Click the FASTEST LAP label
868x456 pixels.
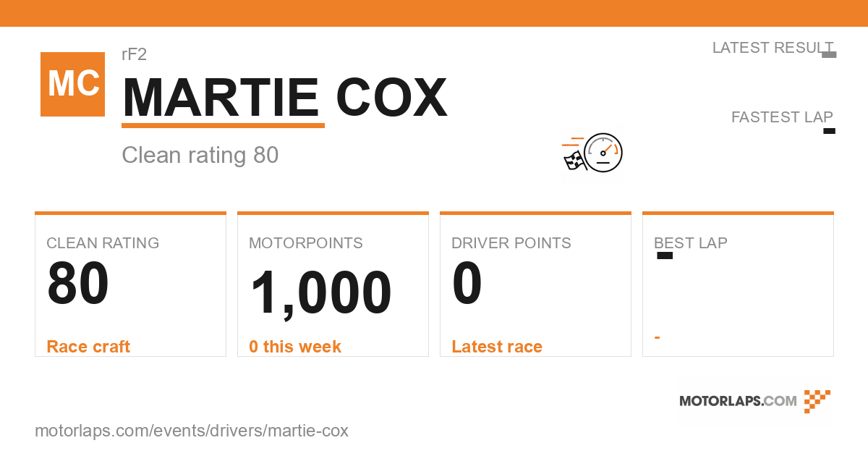[782, 117]
